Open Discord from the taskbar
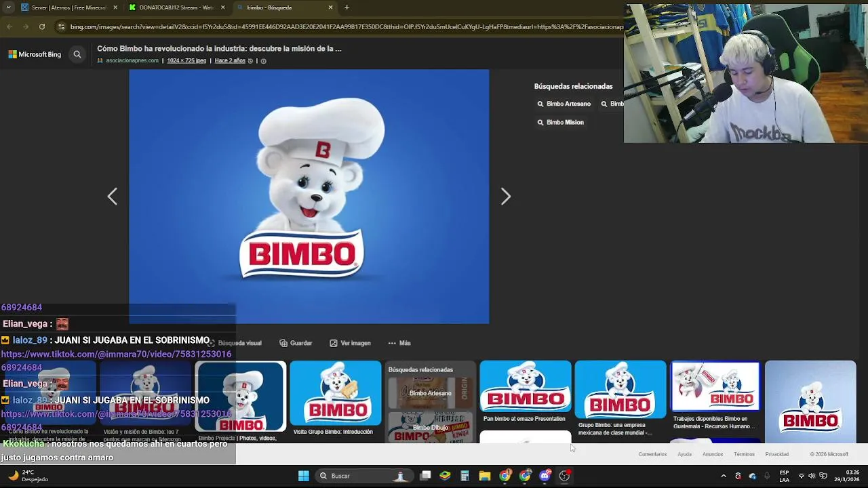This screenshot has height=488, width=868. tap(545, 476)
